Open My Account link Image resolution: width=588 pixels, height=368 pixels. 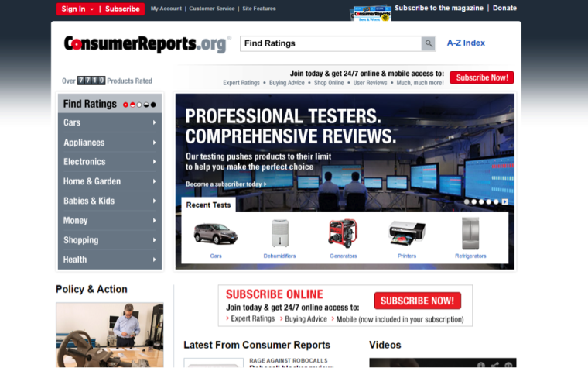click(166, 9)
